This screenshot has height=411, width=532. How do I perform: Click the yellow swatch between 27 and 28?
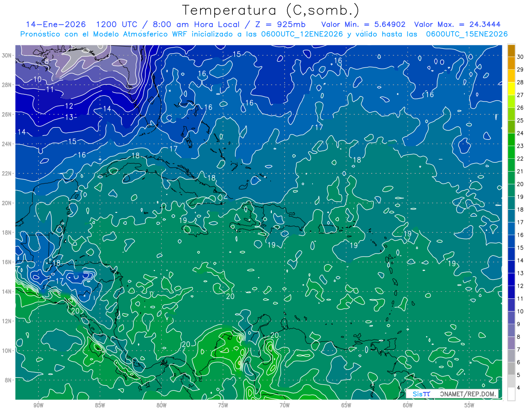click(x=511, y=89)
